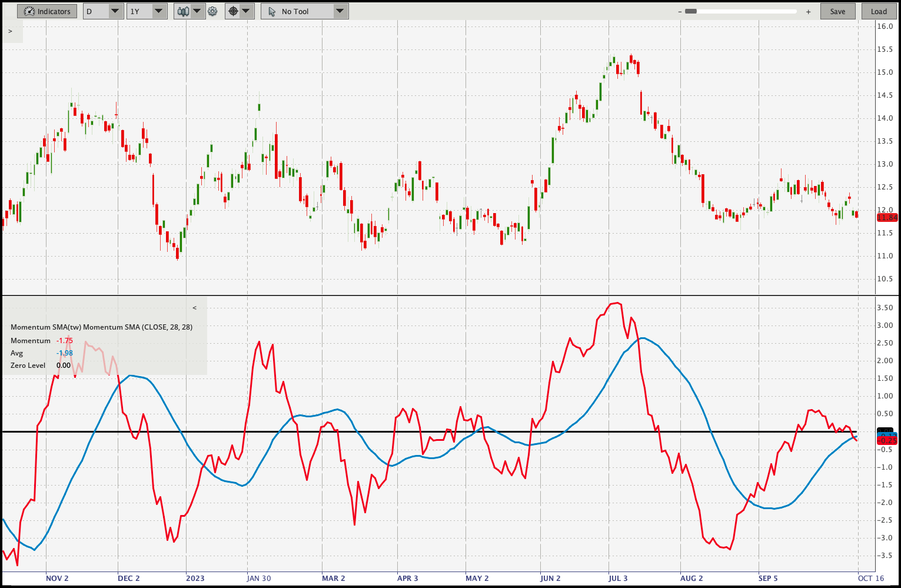This screenshot has width=901, height=588.
Task: Click the Avg value -1.98
Action: [65, 353]
